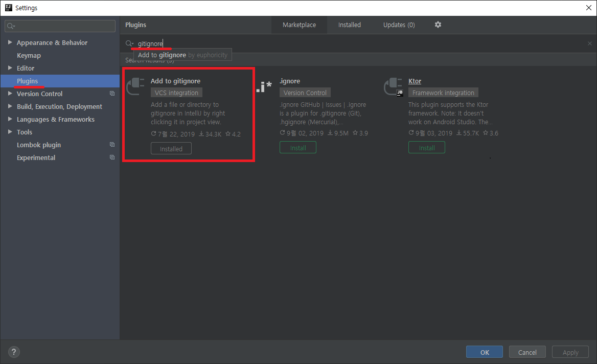597x364 pixels.
Task: Install the Ktor plugin
Action: tap(426, 147)
